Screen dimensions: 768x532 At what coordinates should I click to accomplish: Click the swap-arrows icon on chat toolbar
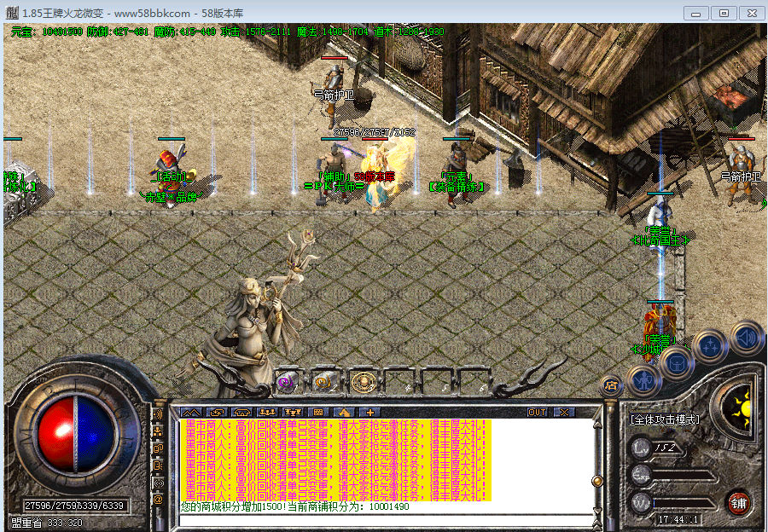[217, 412]
